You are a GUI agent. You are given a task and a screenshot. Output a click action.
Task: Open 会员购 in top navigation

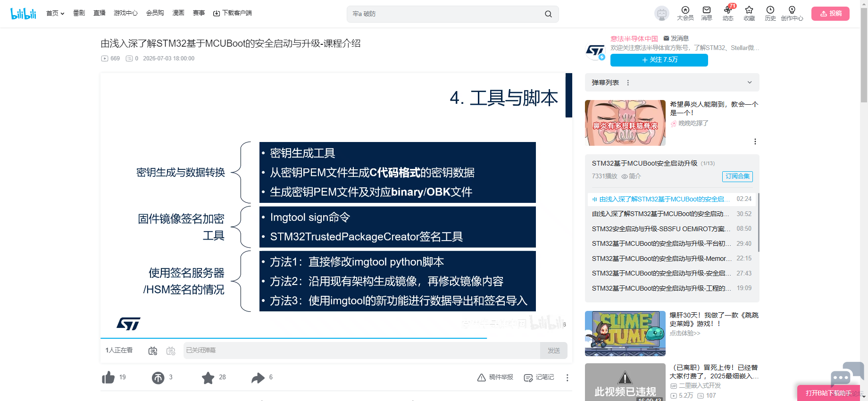tap(155, 13)
